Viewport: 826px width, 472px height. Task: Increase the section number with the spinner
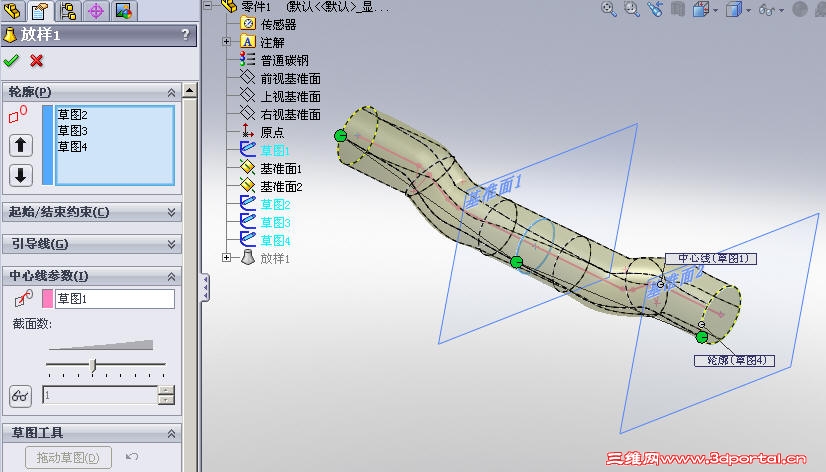(166, 390)
